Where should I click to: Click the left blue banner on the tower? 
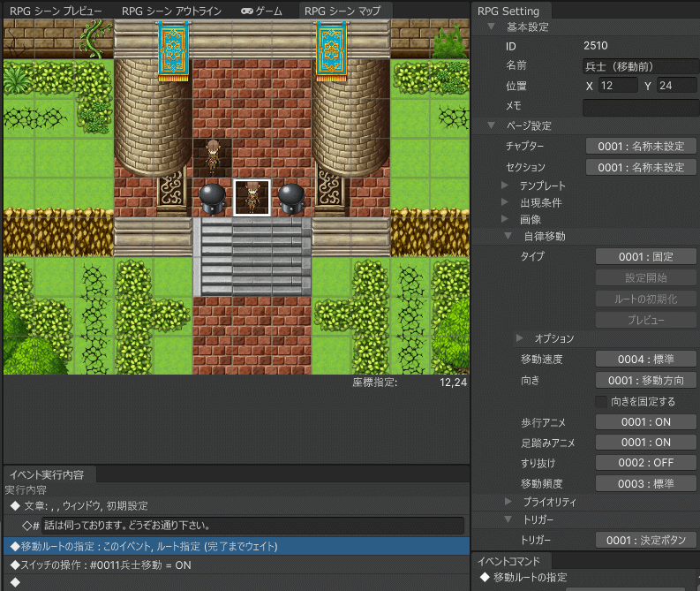(173, 50)
